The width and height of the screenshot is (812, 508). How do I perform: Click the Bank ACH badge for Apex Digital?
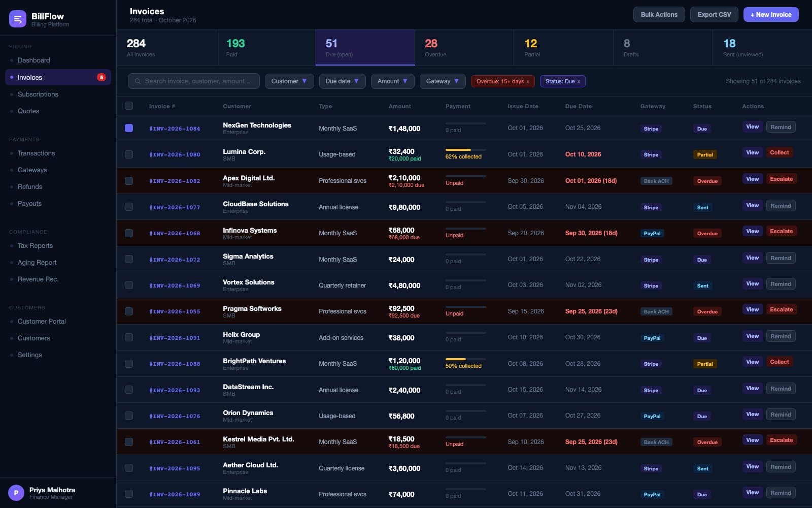tap(656, 181)
